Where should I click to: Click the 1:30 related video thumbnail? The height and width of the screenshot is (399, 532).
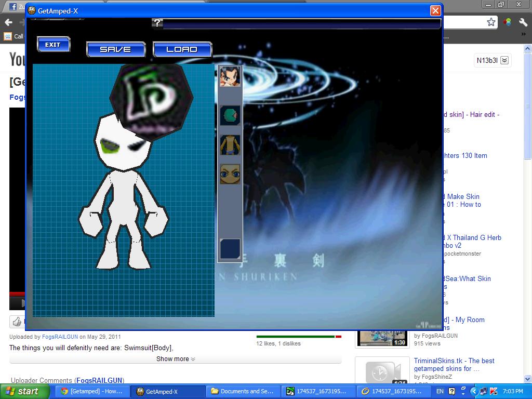click(382, 338)
